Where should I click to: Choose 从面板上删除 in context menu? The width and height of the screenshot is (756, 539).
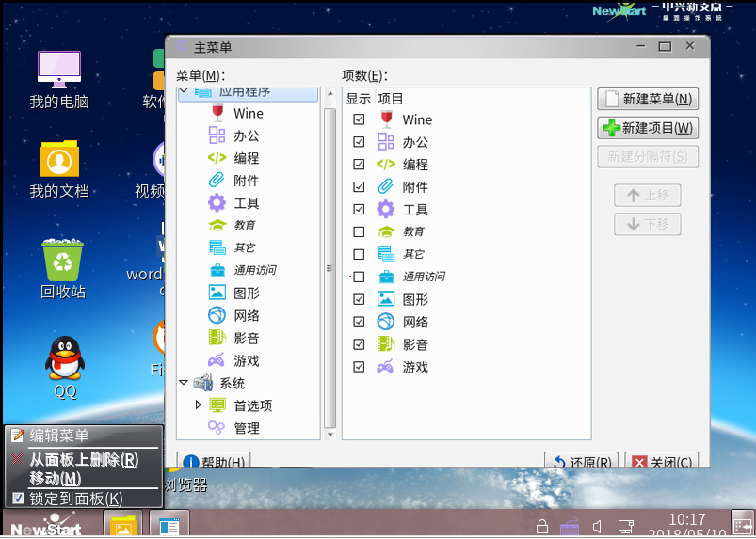coord(84,460)
